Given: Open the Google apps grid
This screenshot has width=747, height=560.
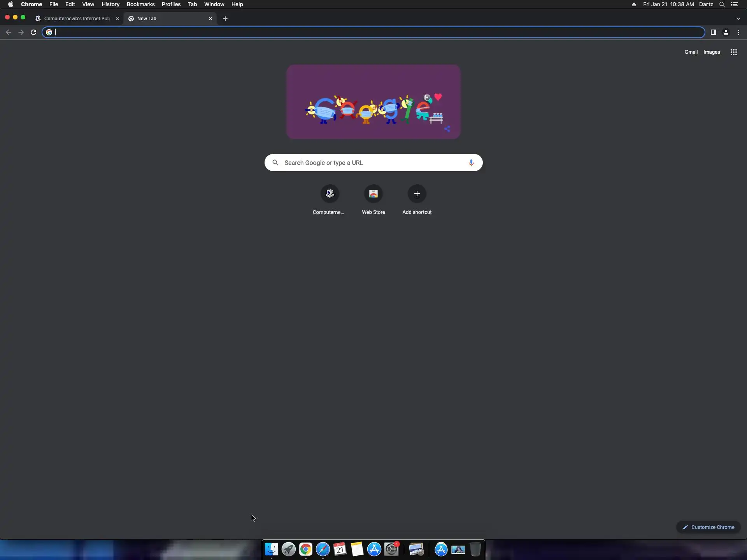Looking at the screenshot, I should [x=733, y=52].
